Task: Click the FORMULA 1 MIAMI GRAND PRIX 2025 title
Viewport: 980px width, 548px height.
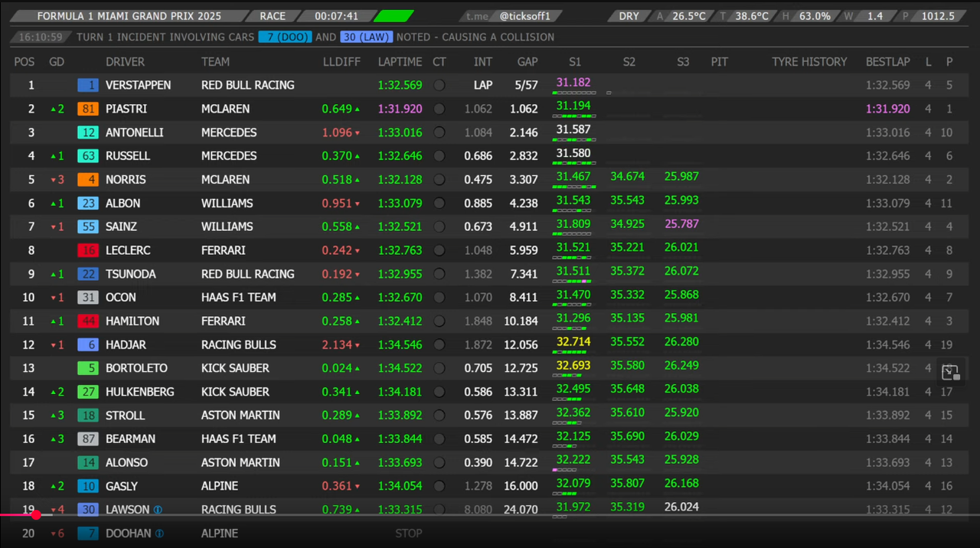Action: 129,16
